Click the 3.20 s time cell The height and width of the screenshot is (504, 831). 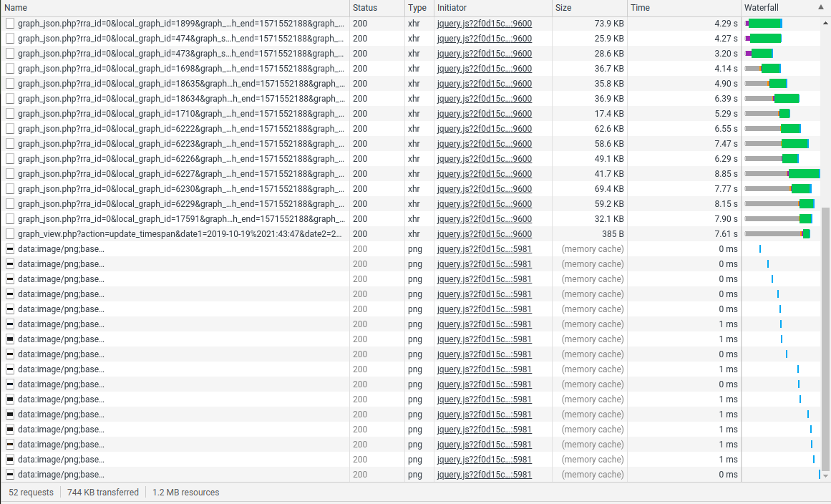(726, 54)
